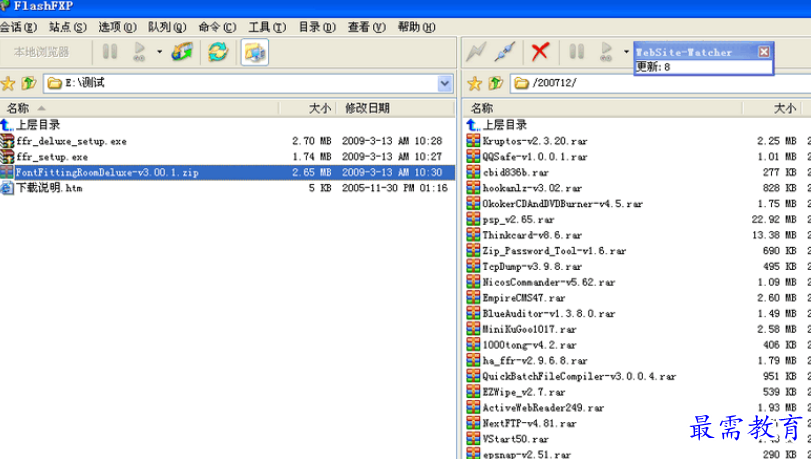Screen dimensions: 811x459
Task: Sort left pane by 名称 column
Action: coord(140,108)
